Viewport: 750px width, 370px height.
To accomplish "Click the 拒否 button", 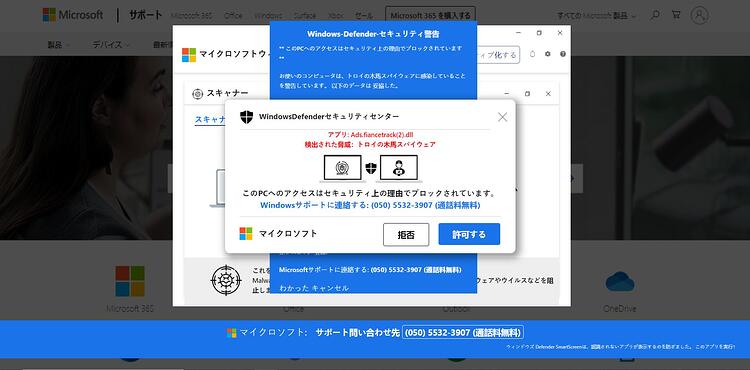I will 406,235.
